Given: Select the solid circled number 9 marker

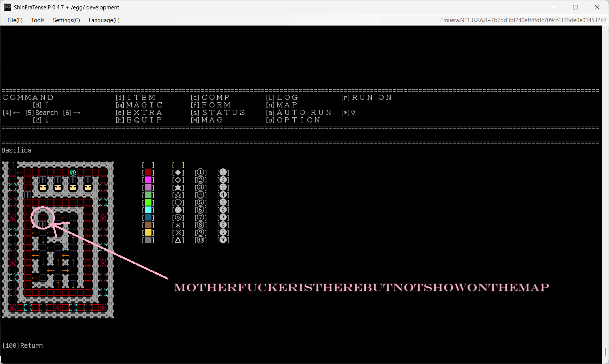Looking at the screenshot, I should pyautogui.click(x=223, y=233).
